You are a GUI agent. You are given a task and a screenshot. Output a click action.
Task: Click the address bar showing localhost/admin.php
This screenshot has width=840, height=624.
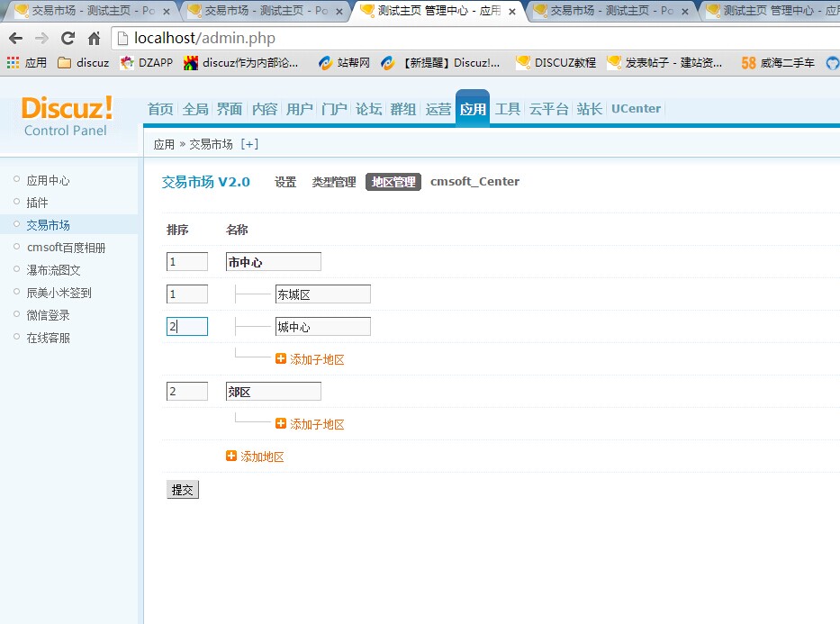pos(477,38)
